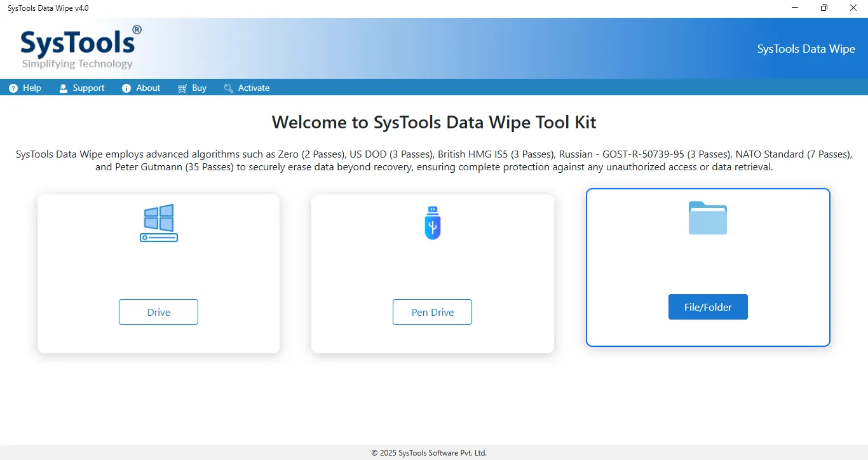Image resolution: width=868 pixels, height=460 pixels.
Task: Open the Activate menu item
Action: pos(247,88)
